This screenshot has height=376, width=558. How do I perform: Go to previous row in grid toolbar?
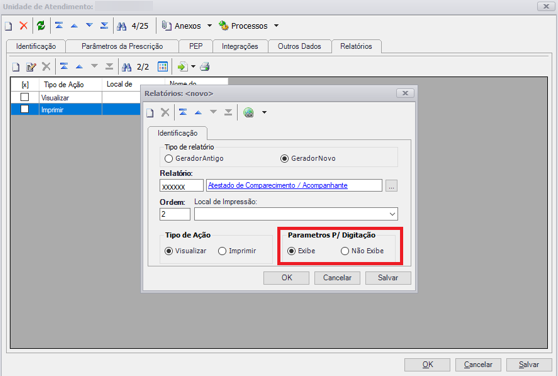point(79,67)
